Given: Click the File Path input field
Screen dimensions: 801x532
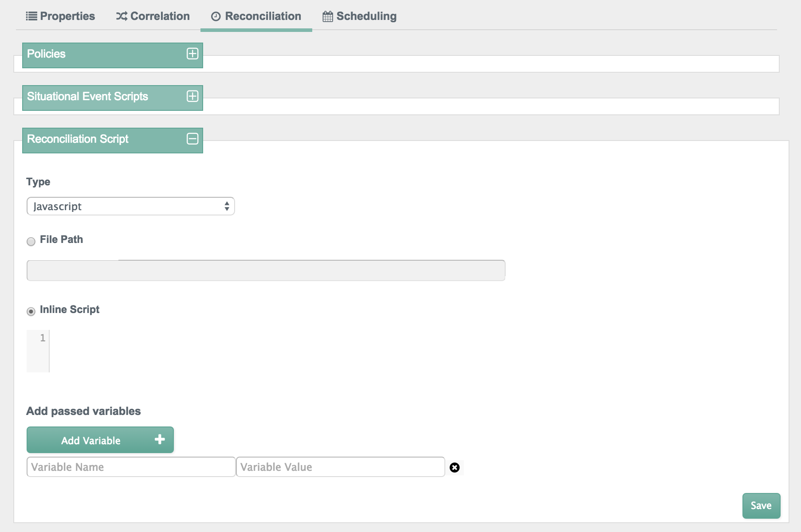Looking at the screenshot, I should [266, 270].
